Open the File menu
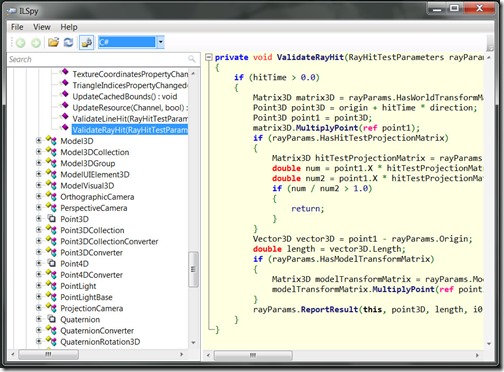This screenshot has width=504, height=372. point(17,27)
